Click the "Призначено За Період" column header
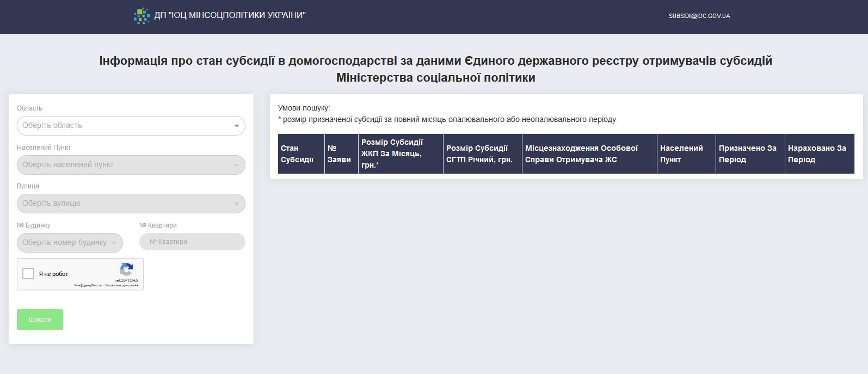Viewport: 868px width, 374px height. click(x=749, y=154)
